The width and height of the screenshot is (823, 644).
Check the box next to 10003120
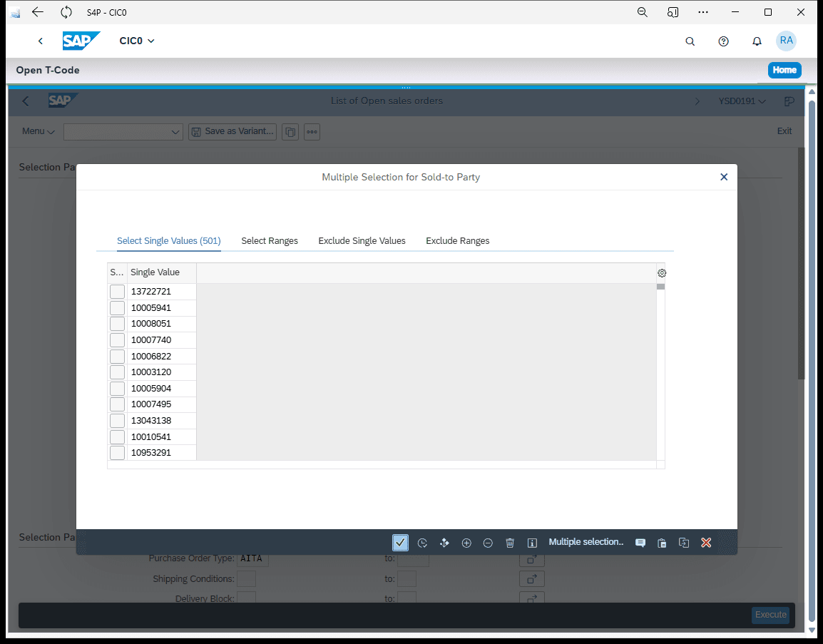(117, 372)
